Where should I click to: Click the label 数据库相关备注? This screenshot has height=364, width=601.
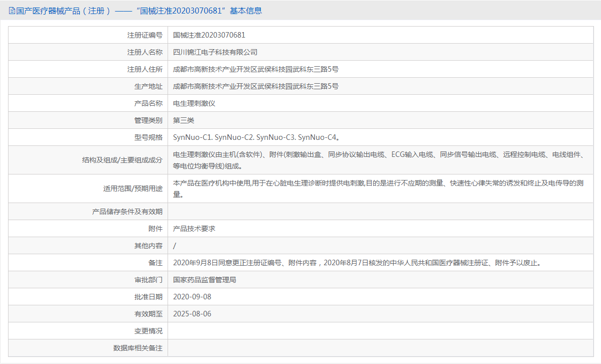point(138,348)
